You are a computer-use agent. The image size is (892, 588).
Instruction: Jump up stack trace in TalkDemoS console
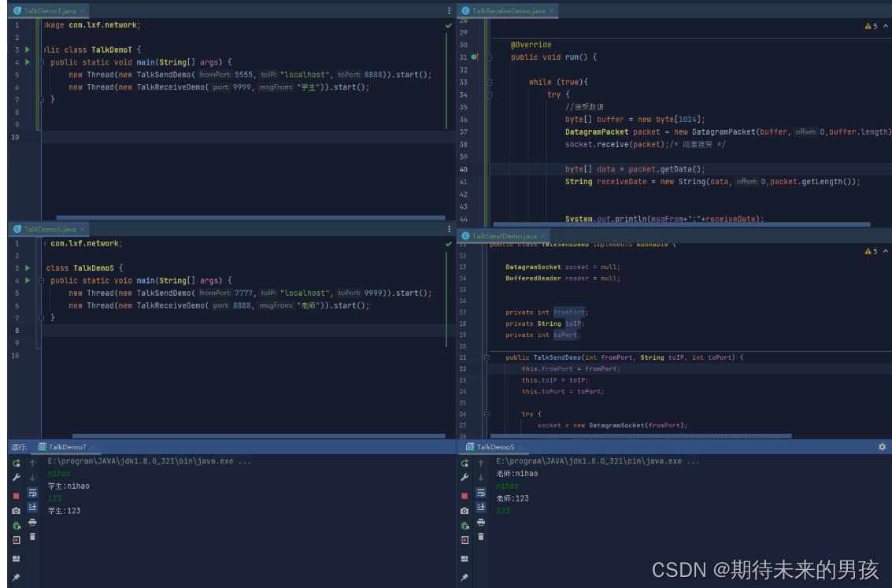pos(481,463)
